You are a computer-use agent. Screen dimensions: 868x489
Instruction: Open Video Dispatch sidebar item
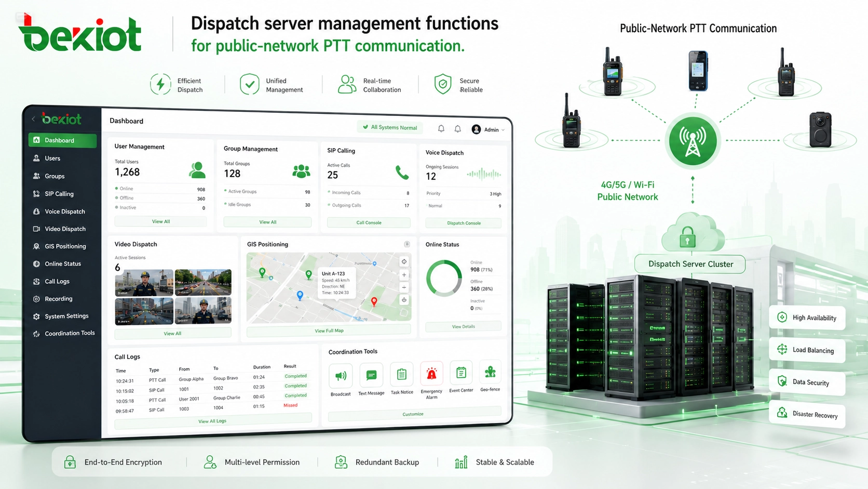click(65, 229)
